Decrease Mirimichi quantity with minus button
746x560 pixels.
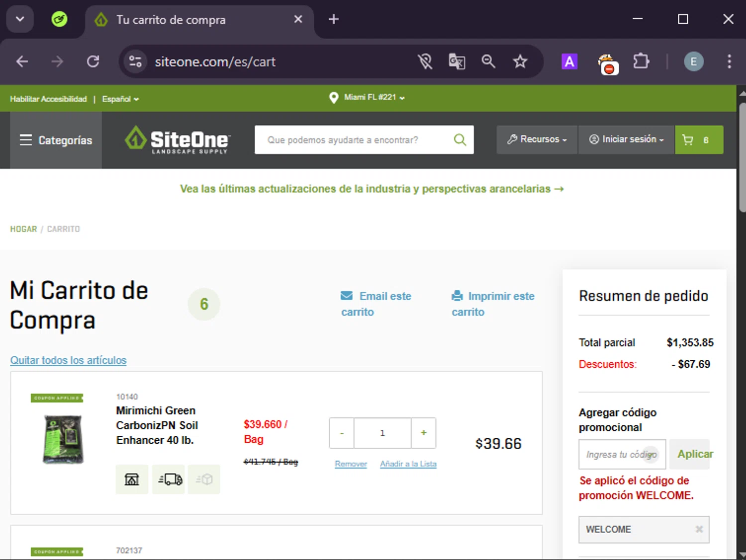(x=342, y=433)
